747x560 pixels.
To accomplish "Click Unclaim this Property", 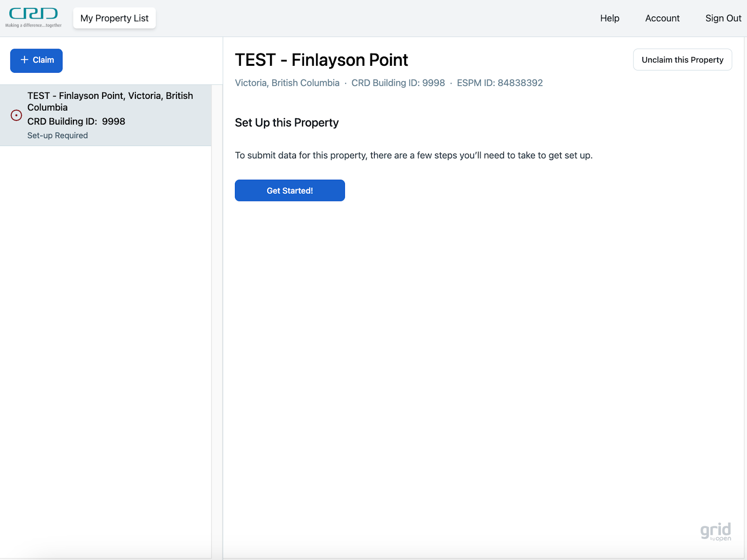I will click(x=682, y=60).
